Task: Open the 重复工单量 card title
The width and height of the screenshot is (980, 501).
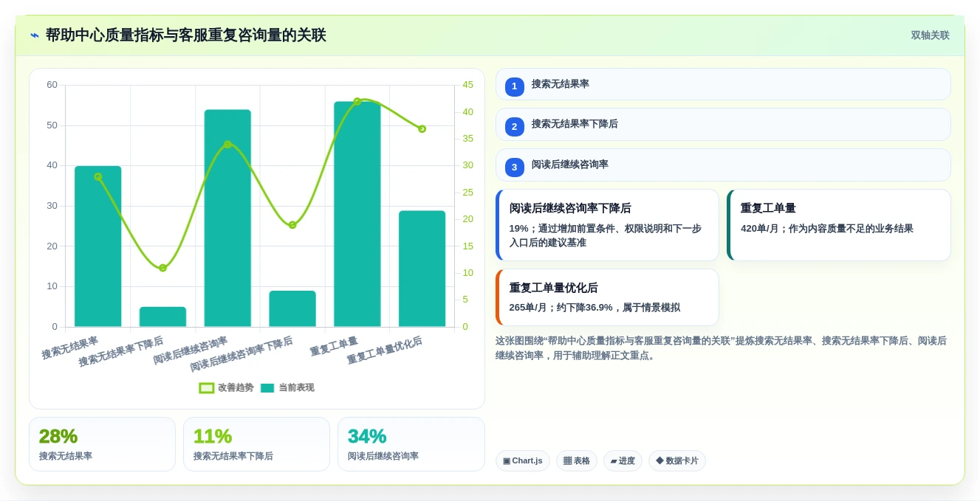Action: (768, 208)
